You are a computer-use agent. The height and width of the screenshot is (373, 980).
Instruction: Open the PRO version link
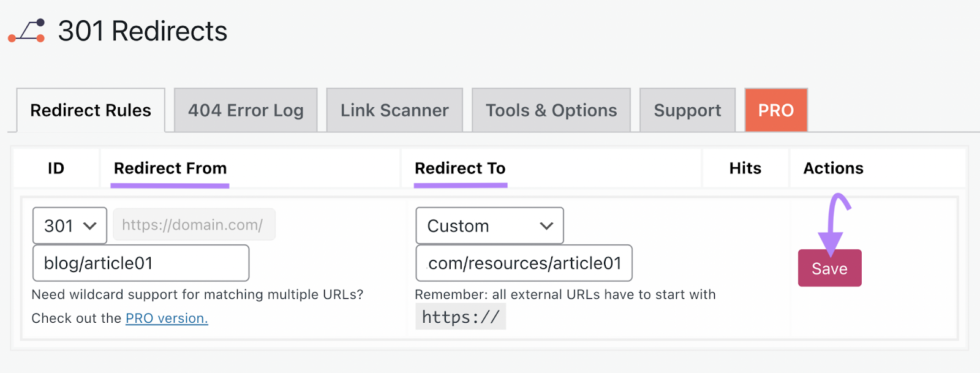point(166,318)
